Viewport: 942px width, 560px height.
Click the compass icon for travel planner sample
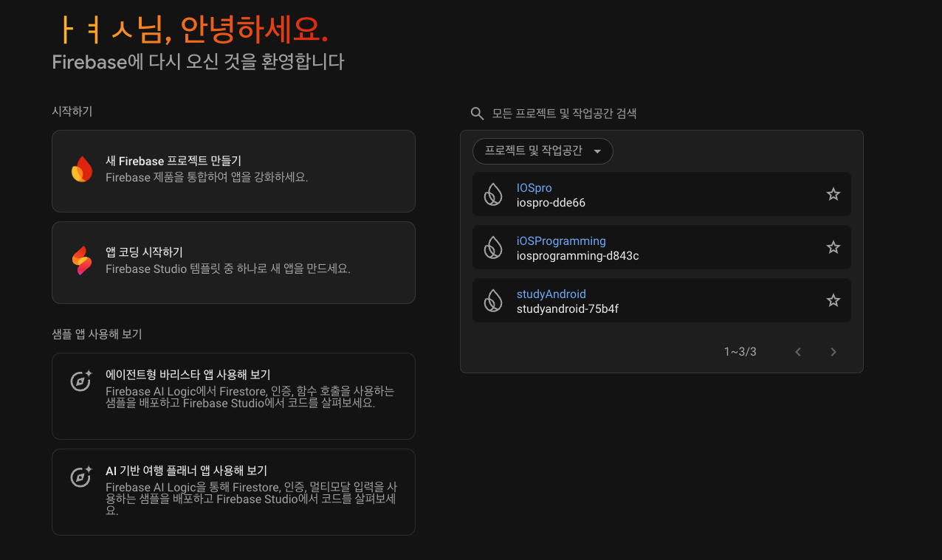click(x=80, y=476)
